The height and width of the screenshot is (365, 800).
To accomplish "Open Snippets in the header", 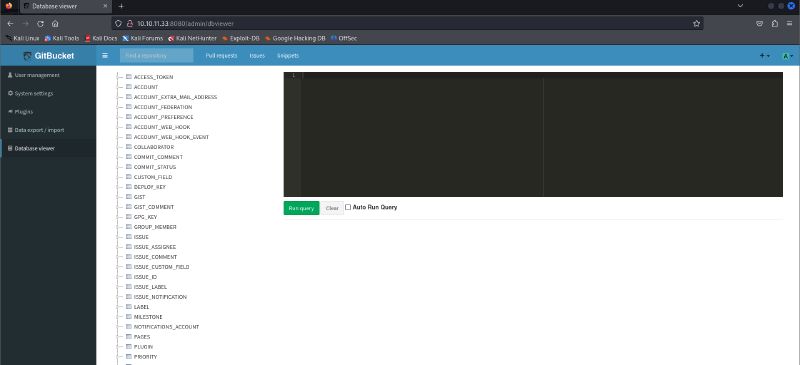I will (288, 56).
